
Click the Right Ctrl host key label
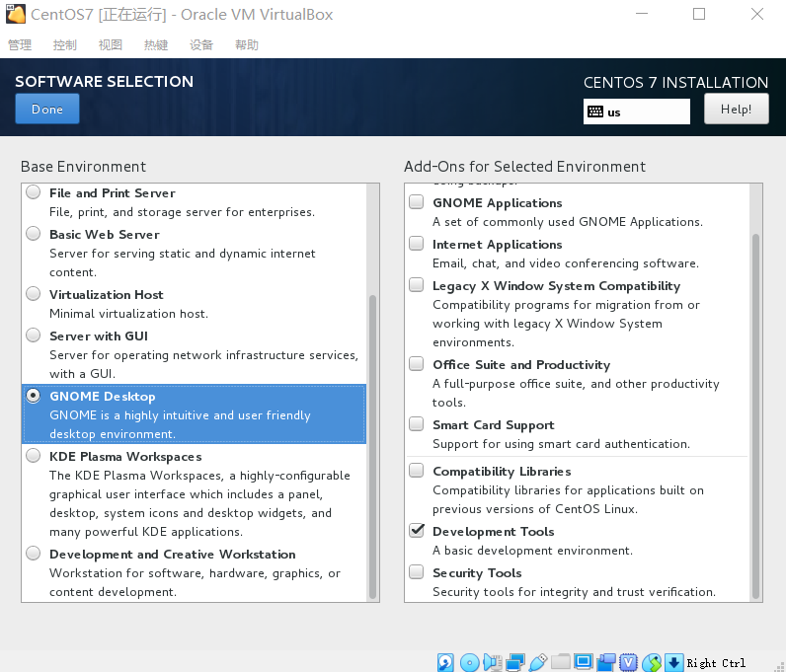pyautogui.click(x=716, y=663)
